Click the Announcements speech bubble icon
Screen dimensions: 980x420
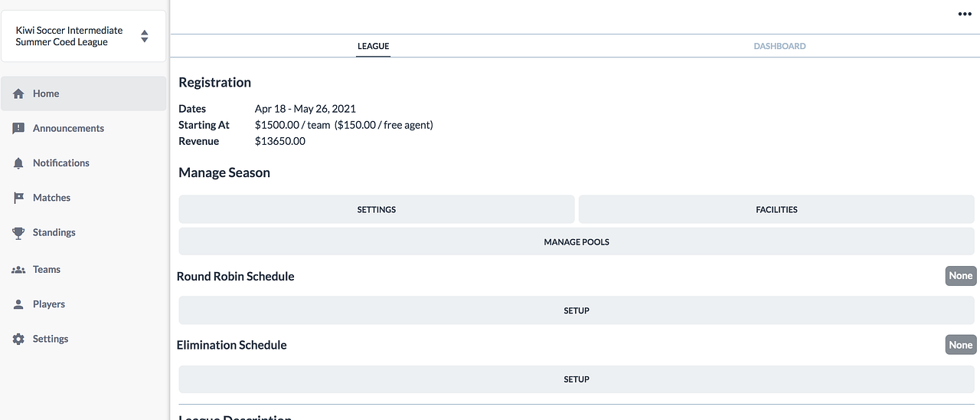coord(19,129)
